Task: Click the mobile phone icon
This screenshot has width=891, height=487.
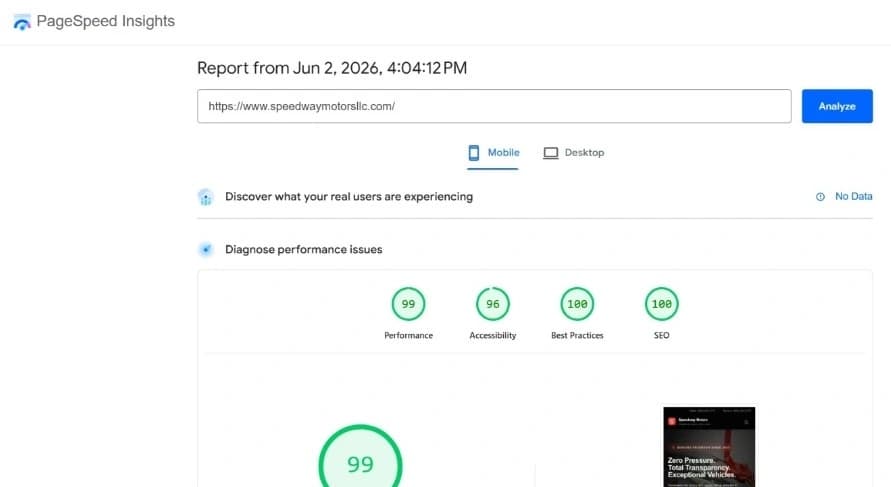Action: pos(474,153)
